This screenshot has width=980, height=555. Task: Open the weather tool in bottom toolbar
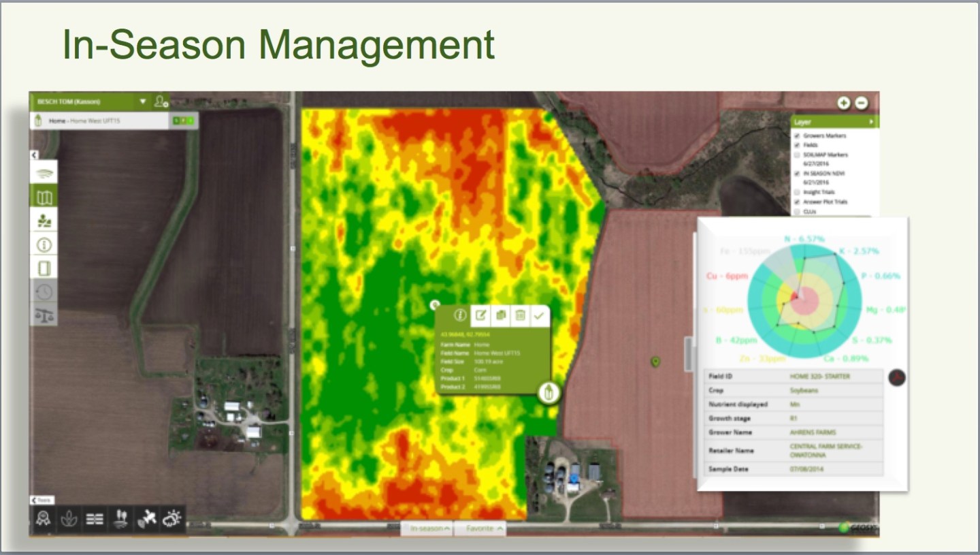point(171,519)
